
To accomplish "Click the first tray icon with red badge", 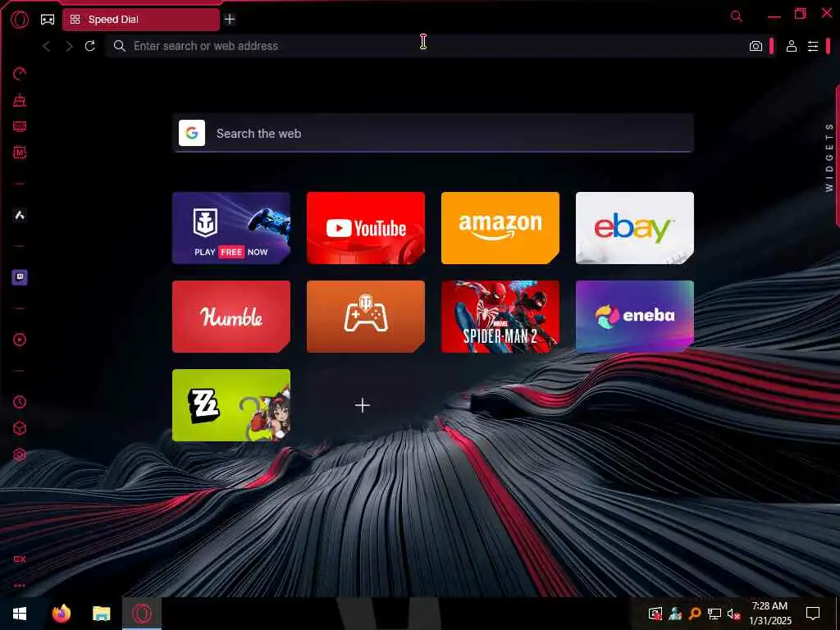I will click(x=655, y=614).
